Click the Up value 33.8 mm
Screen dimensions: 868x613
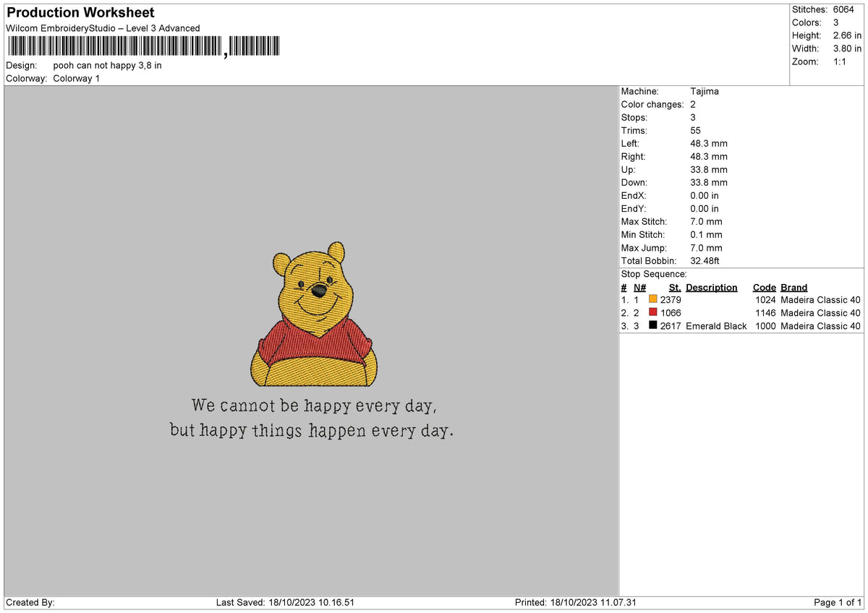(x=709, y=169)
